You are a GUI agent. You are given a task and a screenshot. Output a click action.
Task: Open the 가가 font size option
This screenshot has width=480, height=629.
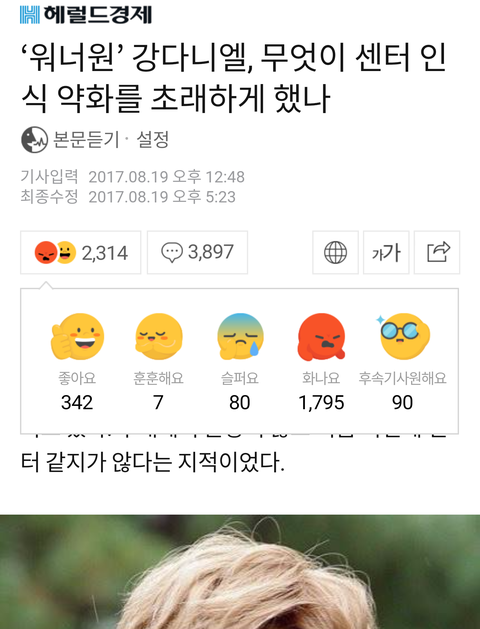(x=386, y=252)
